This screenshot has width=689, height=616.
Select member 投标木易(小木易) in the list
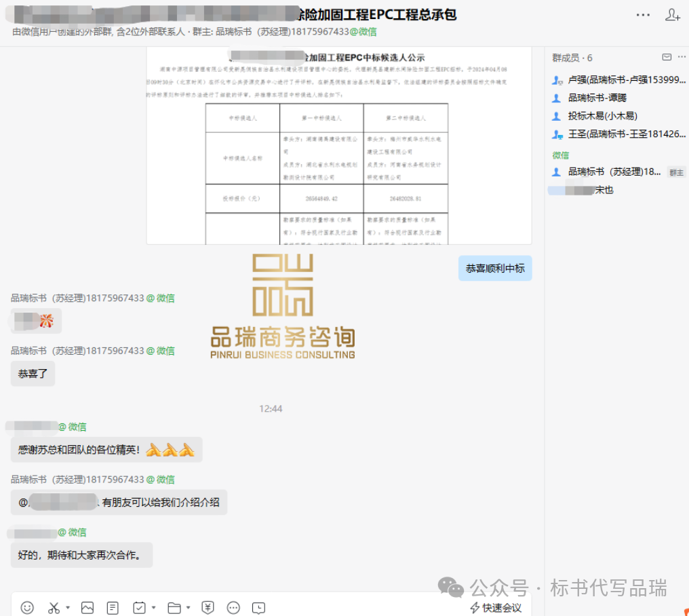(602, 116)
